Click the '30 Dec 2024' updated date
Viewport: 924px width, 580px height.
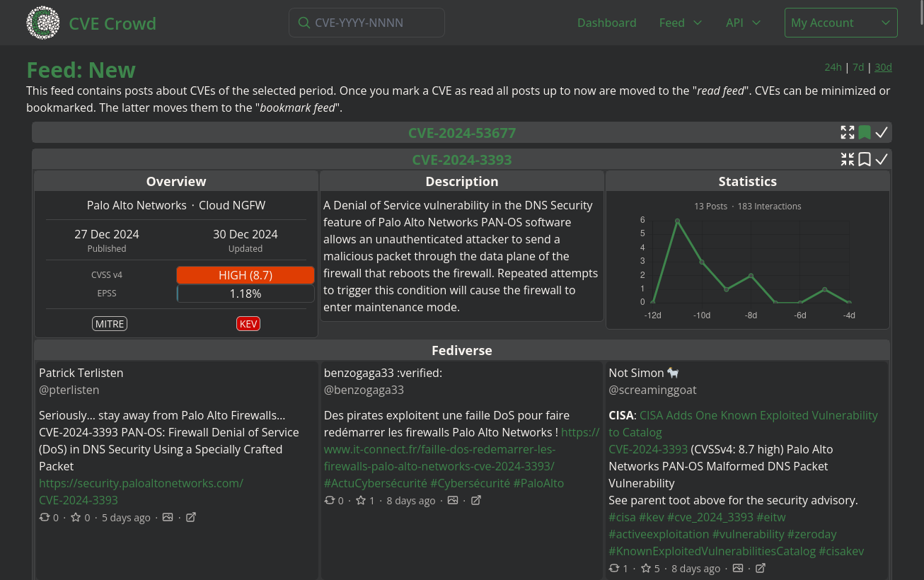(x=246, y=234)
